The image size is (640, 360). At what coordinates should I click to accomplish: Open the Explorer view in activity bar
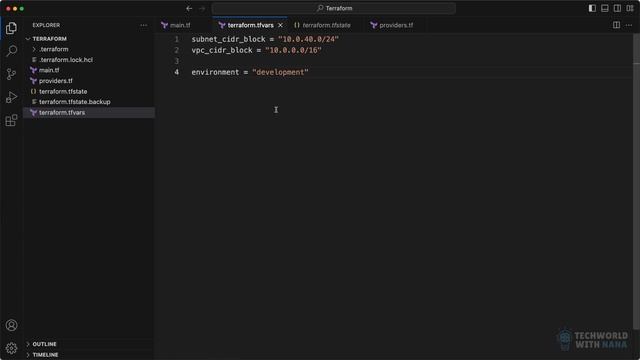point(11,28)
